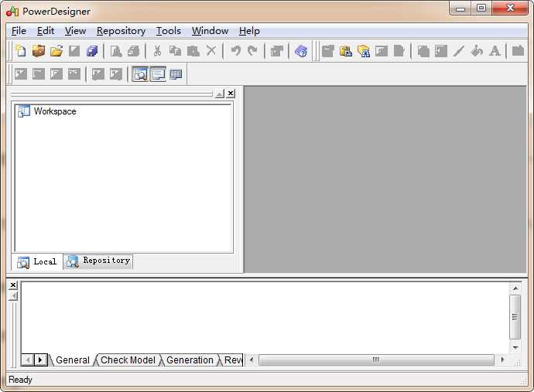534x392 pixels.
Task: Click the Cut scissors icon
Action: 157,51
